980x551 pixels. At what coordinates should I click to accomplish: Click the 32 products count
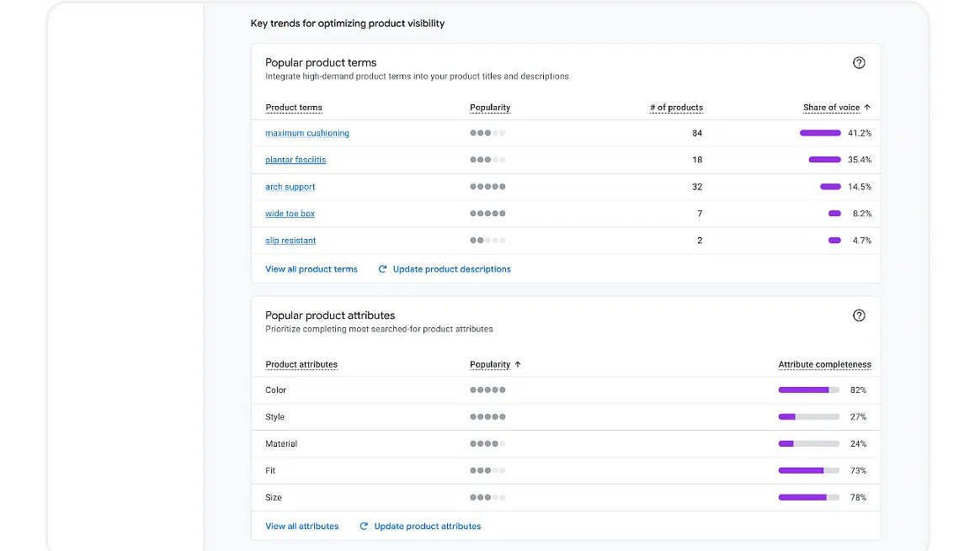pos(697,187)
